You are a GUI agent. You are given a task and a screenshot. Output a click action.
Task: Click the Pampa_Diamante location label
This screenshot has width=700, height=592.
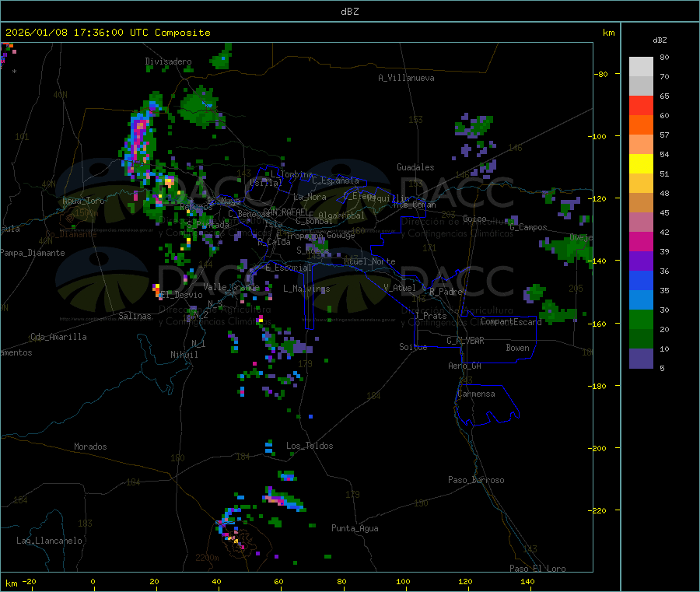pyautogui.click(x=33, y=253)
